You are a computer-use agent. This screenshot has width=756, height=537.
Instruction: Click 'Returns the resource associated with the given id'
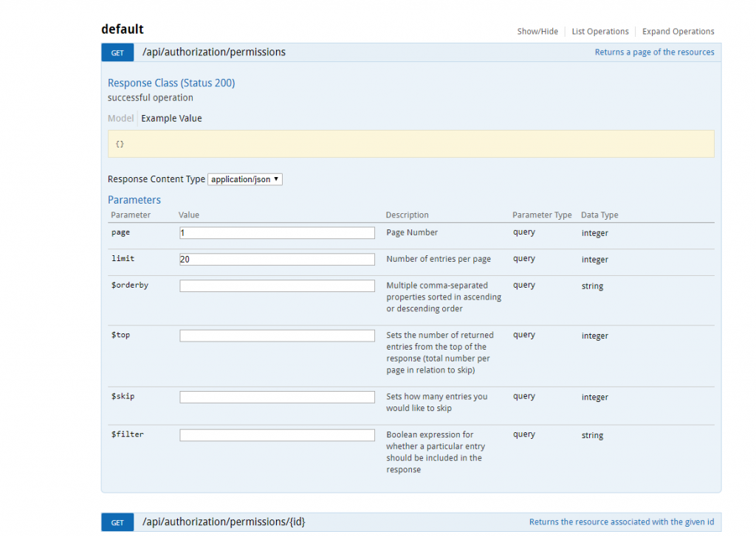[622, 522]
